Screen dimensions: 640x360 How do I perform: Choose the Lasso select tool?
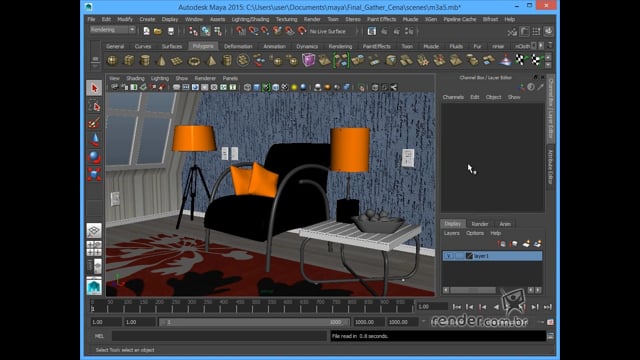coord(94,106)
